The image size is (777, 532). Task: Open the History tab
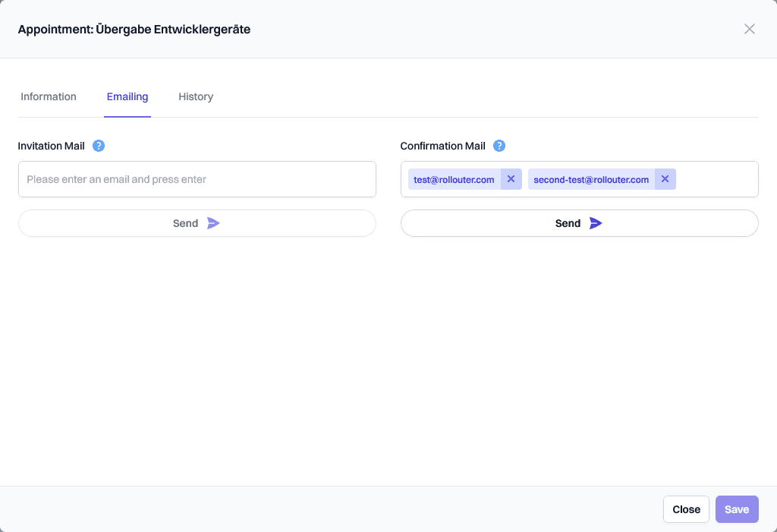(196, 97)
